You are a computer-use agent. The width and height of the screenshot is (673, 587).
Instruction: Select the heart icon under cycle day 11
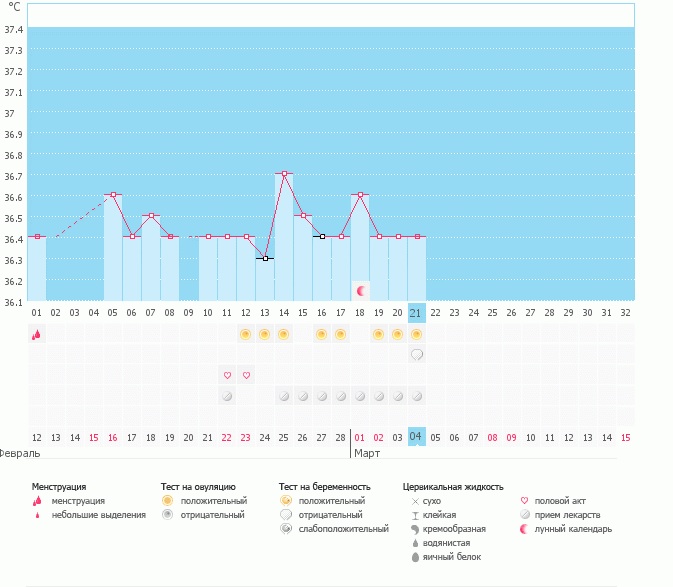(227, 375)
